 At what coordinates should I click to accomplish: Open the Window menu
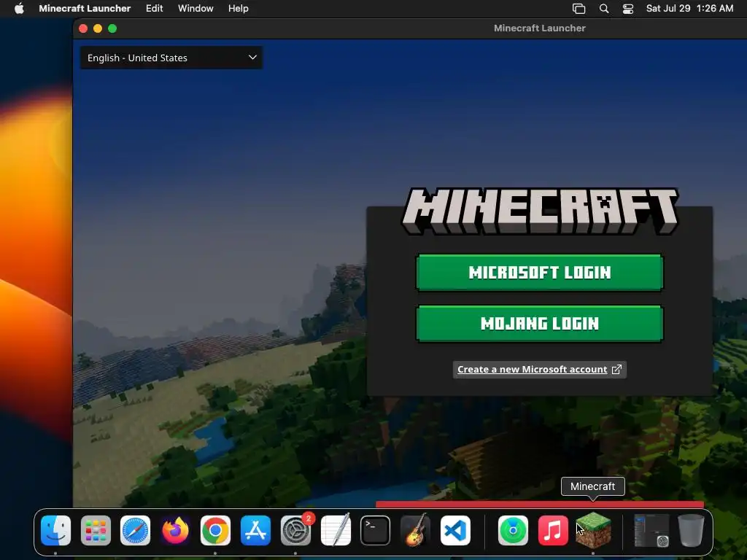196,9
